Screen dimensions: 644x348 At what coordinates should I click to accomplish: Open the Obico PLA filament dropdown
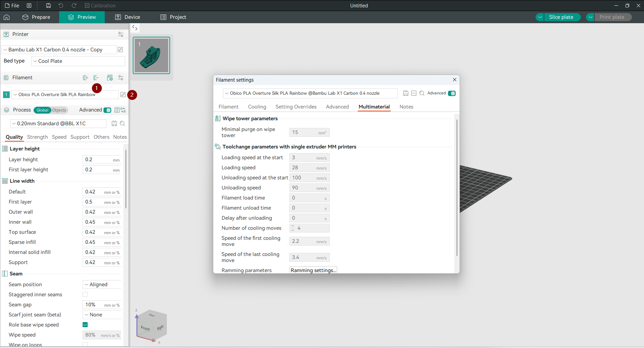point(65,95)
